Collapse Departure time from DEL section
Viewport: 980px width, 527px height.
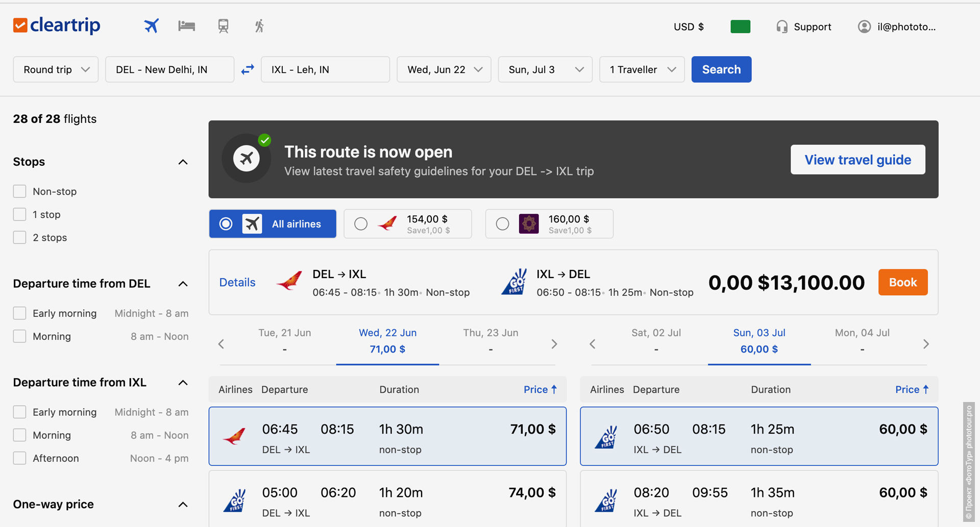point(183,284)
